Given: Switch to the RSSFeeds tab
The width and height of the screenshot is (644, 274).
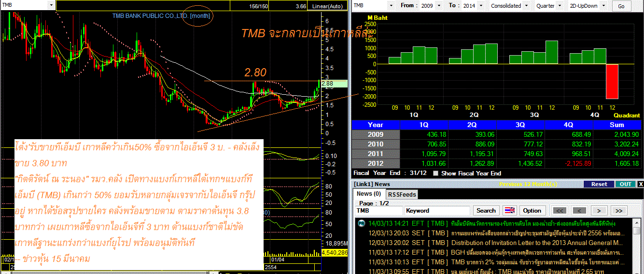Looking at the screenshot, I should coord(402,194).
